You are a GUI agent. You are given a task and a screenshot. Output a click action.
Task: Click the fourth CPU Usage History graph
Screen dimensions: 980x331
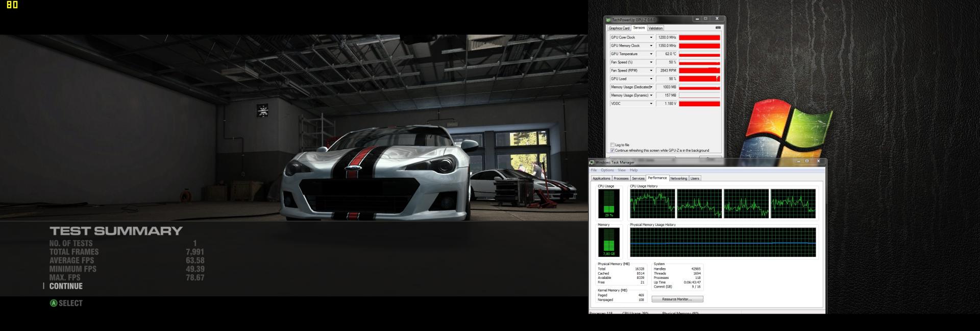pos(793,203)
